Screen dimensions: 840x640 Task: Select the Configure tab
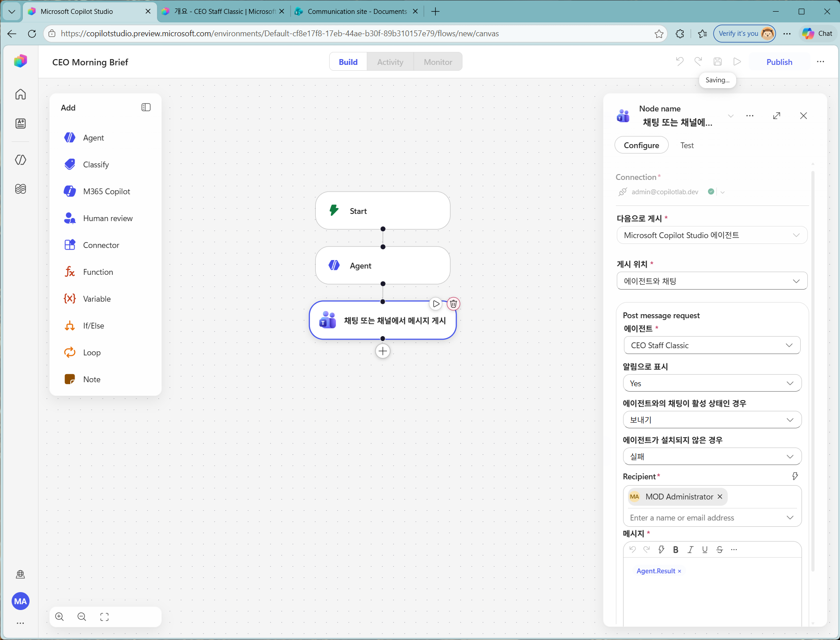[x=641, y=145]
